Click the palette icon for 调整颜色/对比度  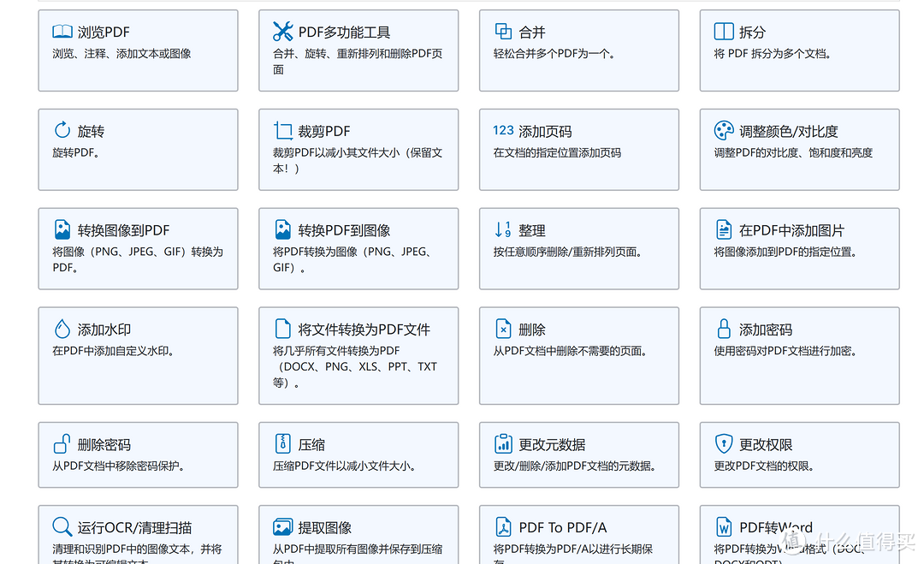point(724,130)
